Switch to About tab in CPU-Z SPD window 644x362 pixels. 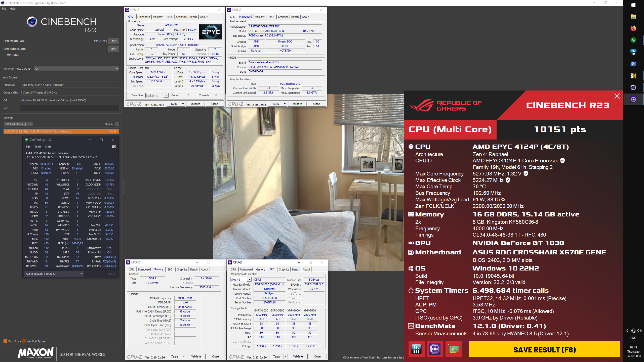coord(306,269)
